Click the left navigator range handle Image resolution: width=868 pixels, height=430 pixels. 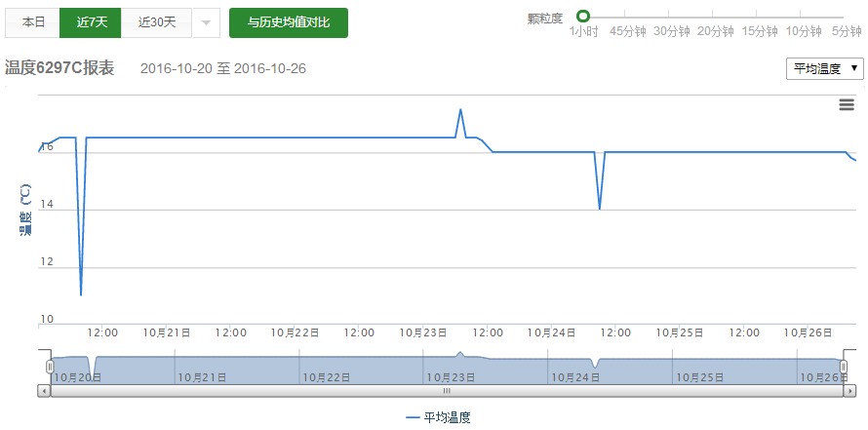click(x=50, y=365)
